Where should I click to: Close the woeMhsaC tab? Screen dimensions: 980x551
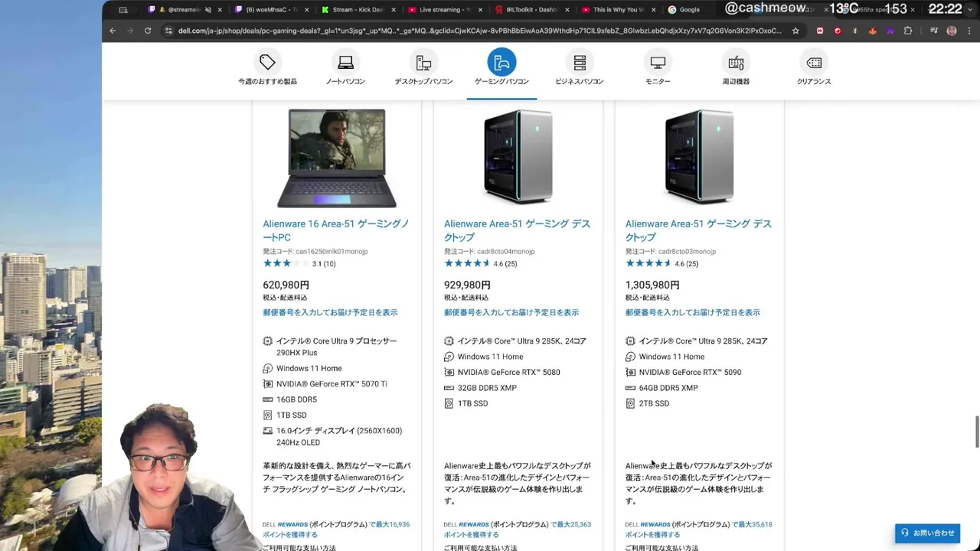[306, 10]
